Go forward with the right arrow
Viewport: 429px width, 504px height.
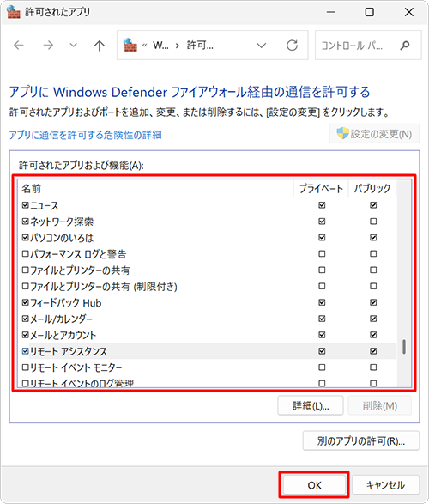tap(48, 46)
